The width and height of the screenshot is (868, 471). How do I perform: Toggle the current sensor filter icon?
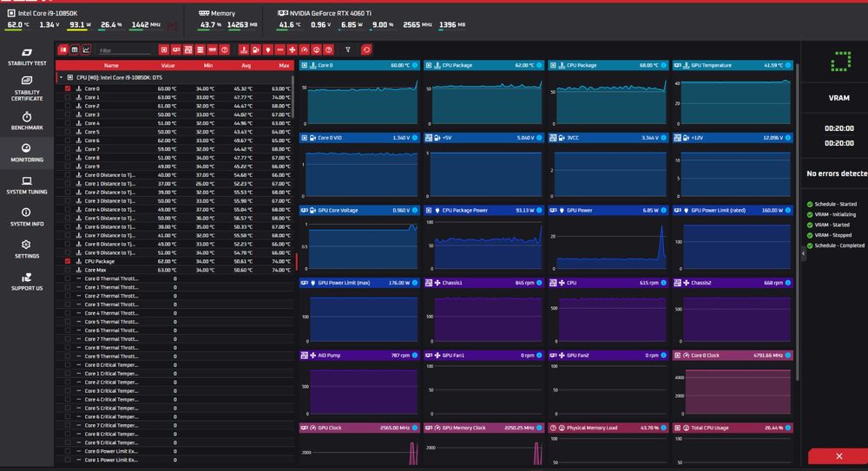[x=280, y=49]
